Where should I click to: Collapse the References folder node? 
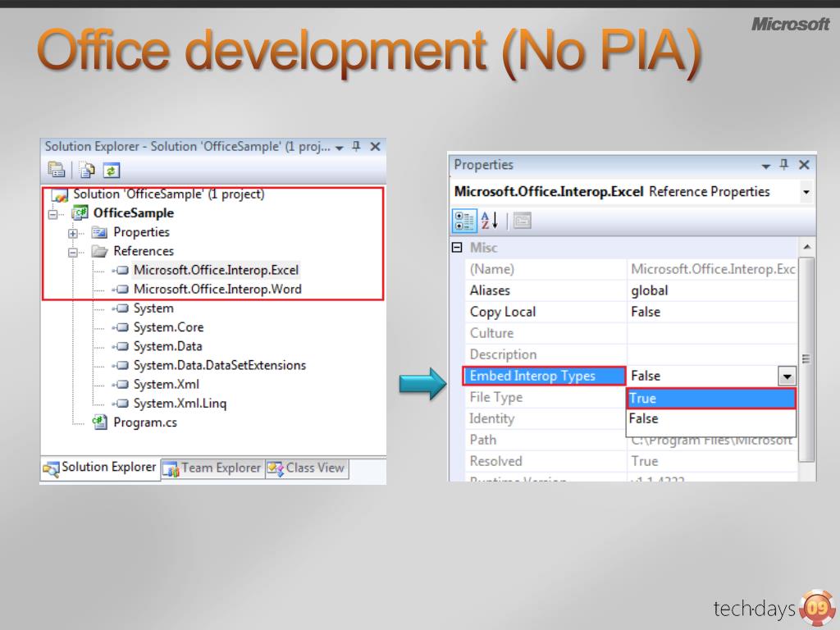pyautogui.click(x=73, y=252)
